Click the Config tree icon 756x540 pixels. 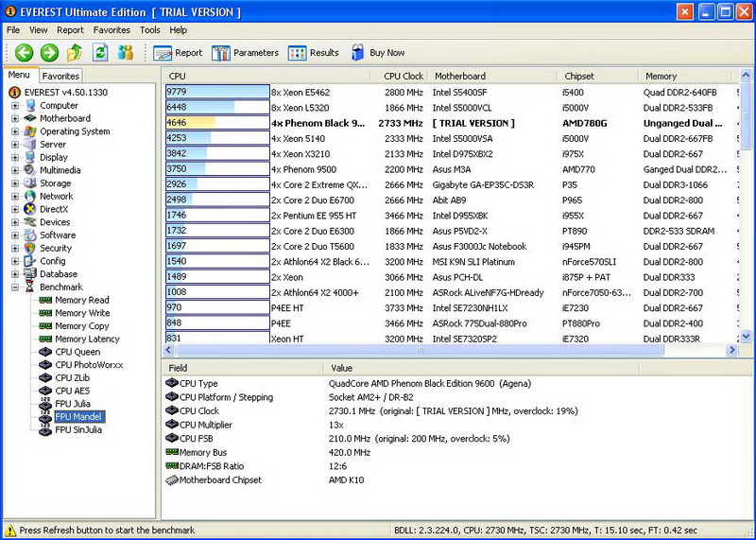[x=30, y=261]
